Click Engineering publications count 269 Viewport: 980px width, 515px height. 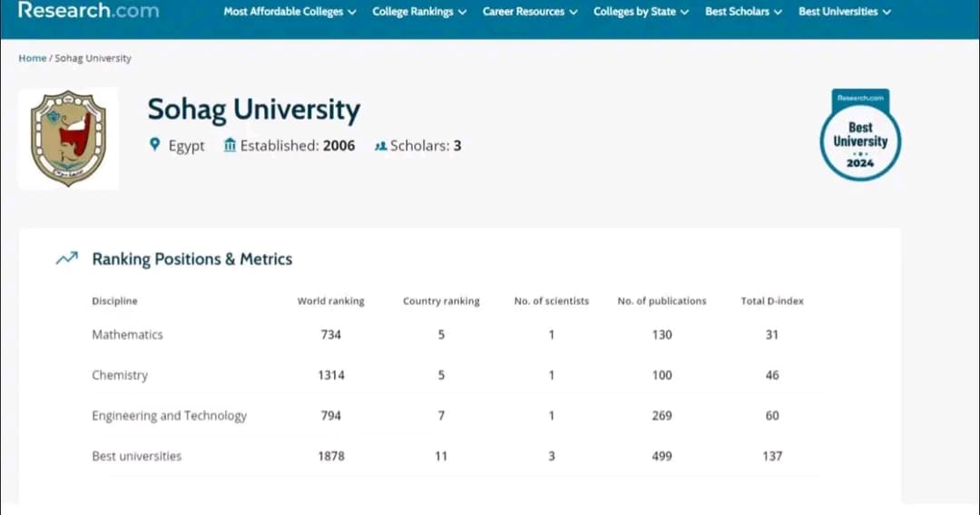tap(661, 416)
